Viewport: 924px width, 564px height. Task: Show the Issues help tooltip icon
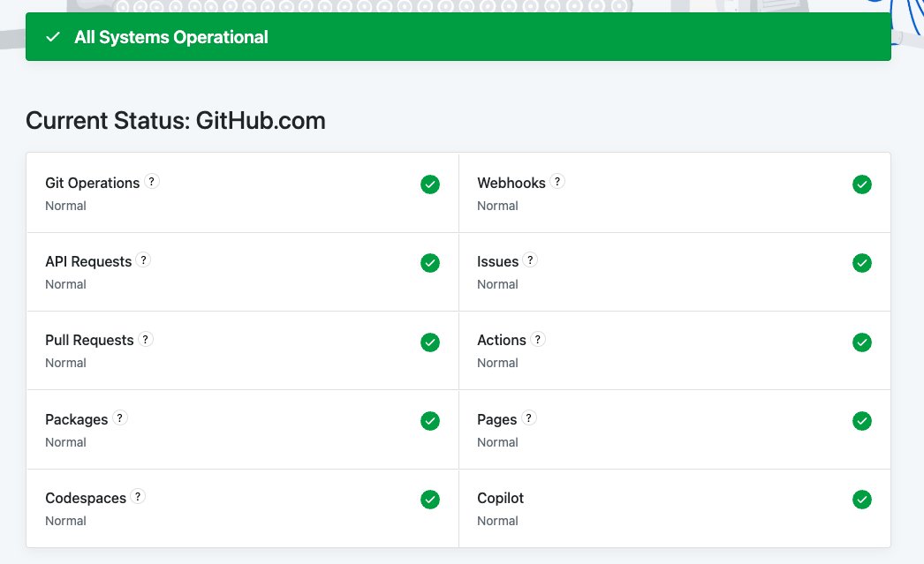coord(530,259)
